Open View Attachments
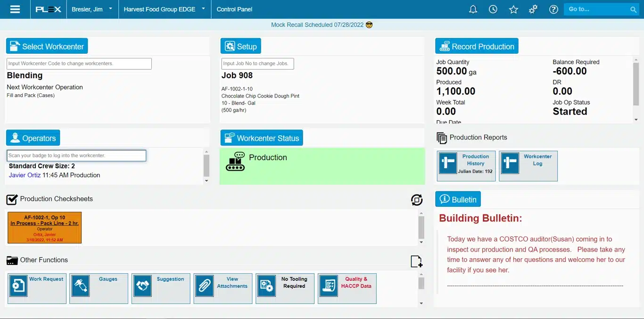 (223, 288)
